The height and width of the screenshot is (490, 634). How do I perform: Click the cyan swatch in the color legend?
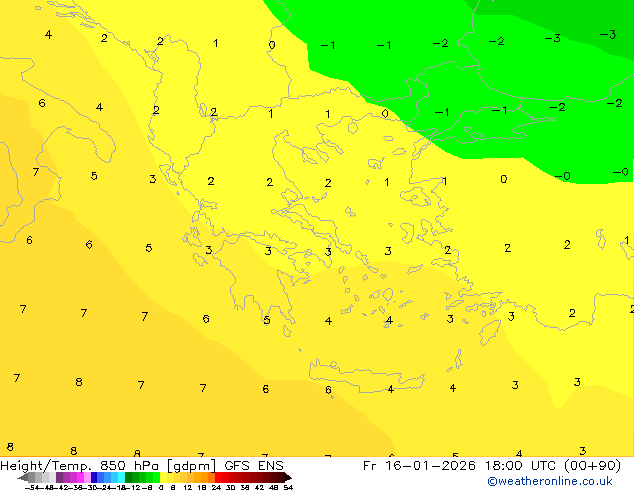pos(122,477)
